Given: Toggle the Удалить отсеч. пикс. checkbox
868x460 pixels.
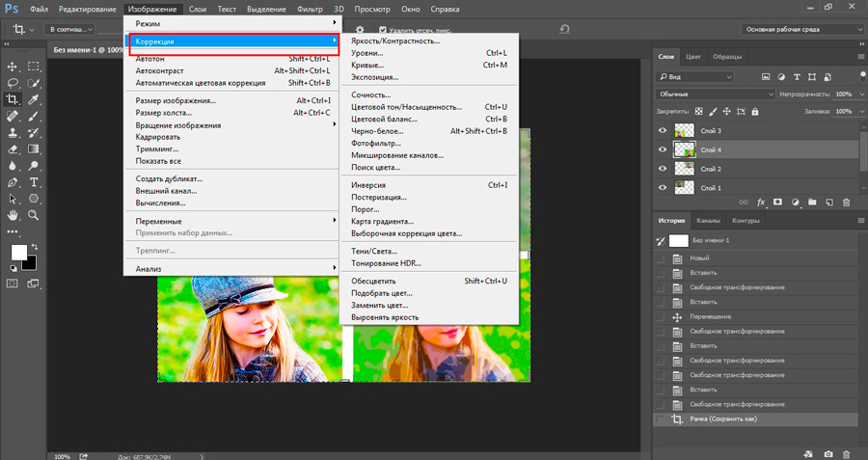Looking at the screenshot, I should [383, 30].
